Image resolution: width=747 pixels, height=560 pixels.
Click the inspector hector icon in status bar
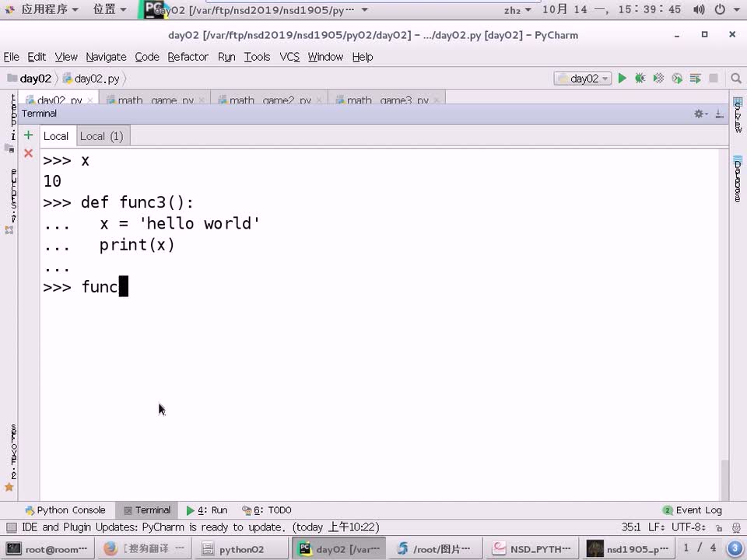[x=736, y=527]
